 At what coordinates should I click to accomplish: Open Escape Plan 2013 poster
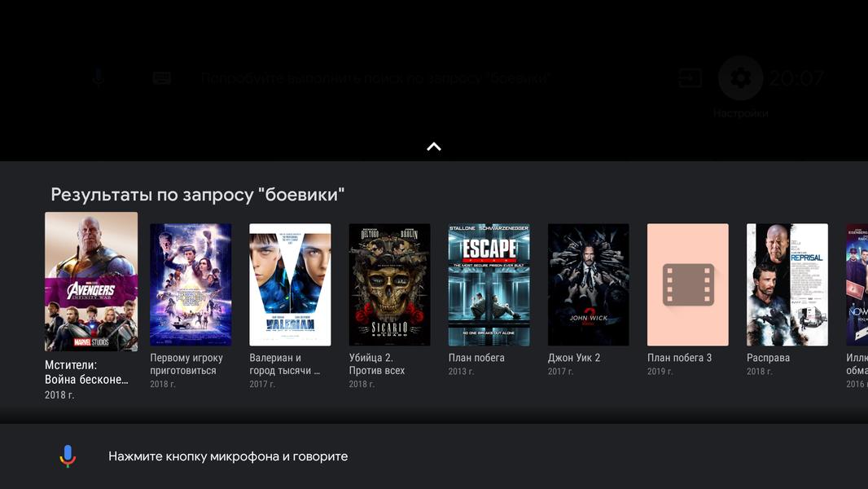click(x=489, y=284)
